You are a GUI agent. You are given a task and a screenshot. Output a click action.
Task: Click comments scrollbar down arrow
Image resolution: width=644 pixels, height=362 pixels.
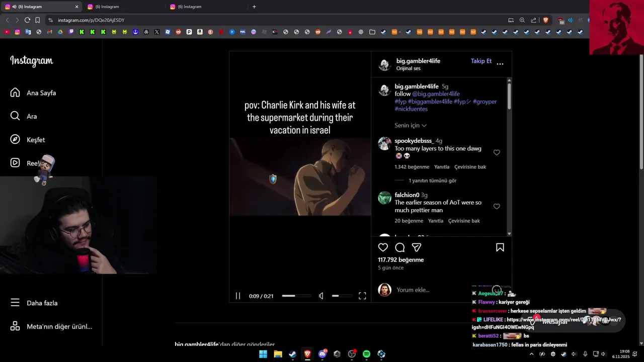pyautogui.click(x=509, y=234)
